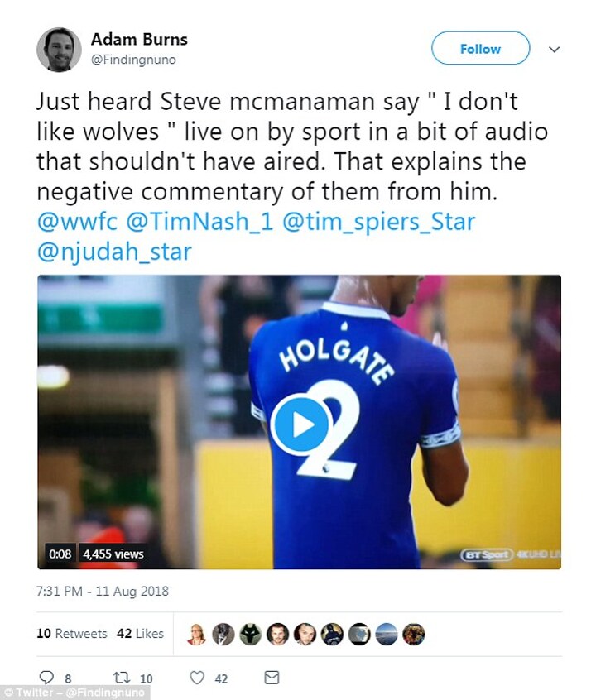Expand the tweet options chevron
This screenshot has height=700, width=596.
coord(555,50)
